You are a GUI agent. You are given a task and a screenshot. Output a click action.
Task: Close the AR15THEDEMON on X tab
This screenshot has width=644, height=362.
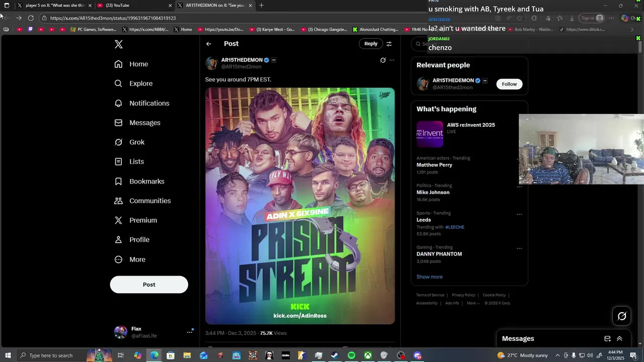[250, 6]
